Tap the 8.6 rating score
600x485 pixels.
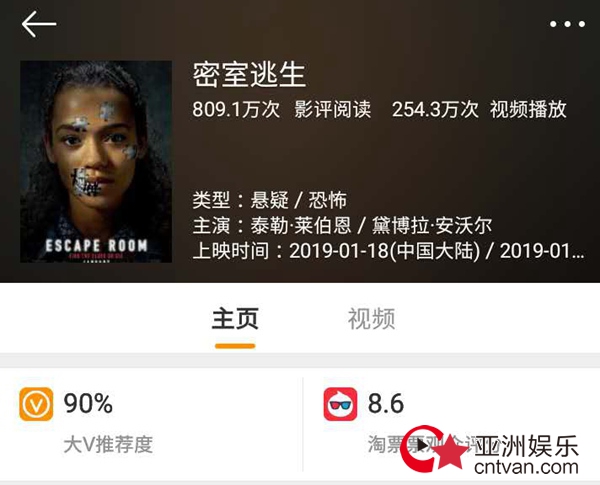[386, 403]
